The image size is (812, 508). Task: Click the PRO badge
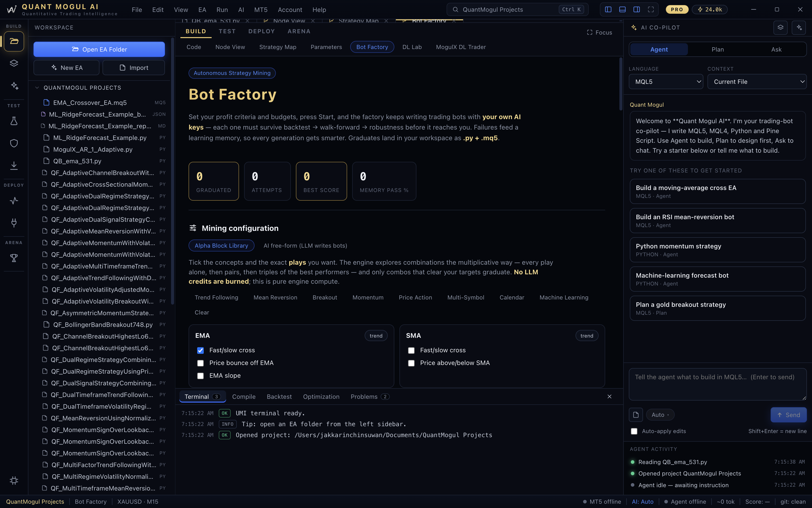(x=677, y=9)
